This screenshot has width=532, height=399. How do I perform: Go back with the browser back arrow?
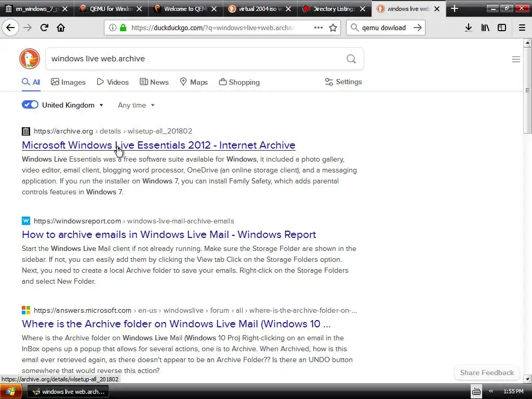pyautogui.click(x=10, y=28)
